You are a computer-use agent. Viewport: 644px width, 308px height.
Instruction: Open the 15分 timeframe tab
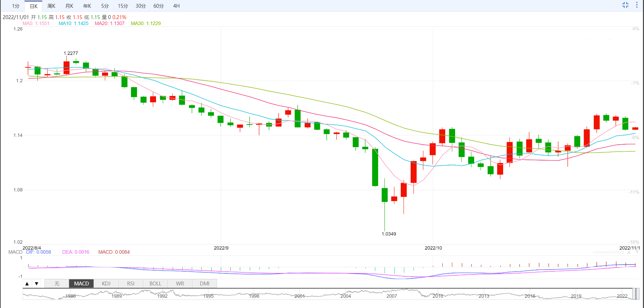[x=123, y=6]
